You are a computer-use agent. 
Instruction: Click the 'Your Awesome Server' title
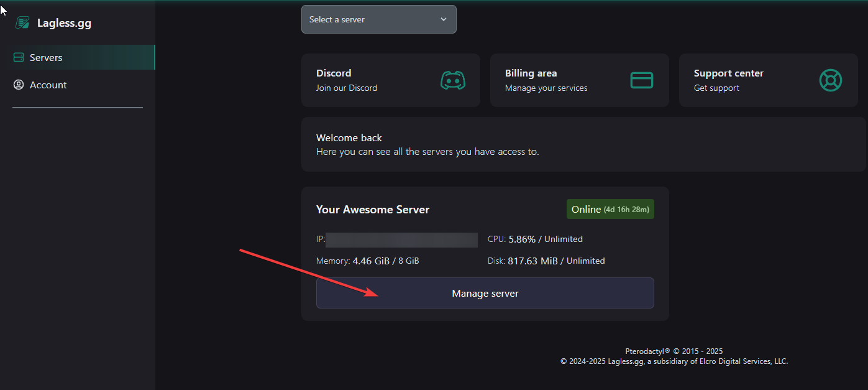[372, 210]
